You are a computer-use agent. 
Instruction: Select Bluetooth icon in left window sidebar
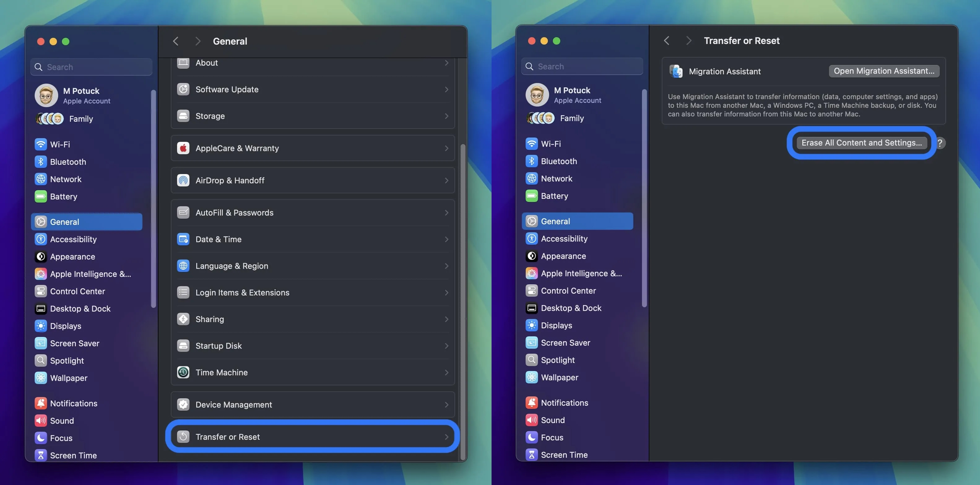point(41,162)
